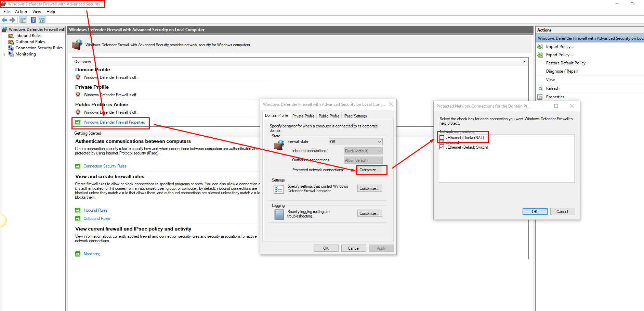Click the firewall globe icon in the header
This screenshot has width=644, height=311.
click(x=77, y=45)
